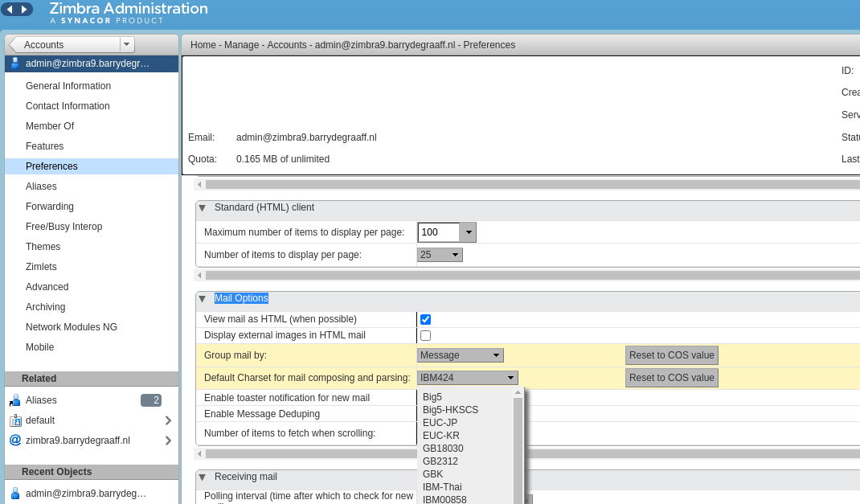Screen dimensions: 860x504
Task: Collapse the Mail Options section
Action: [x=203, y=299]
